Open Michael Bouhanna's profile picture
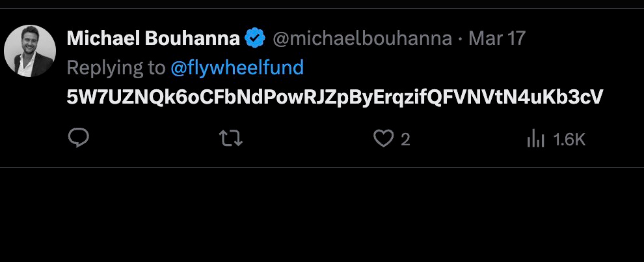 pyautogui.click(x=30, y=51)
